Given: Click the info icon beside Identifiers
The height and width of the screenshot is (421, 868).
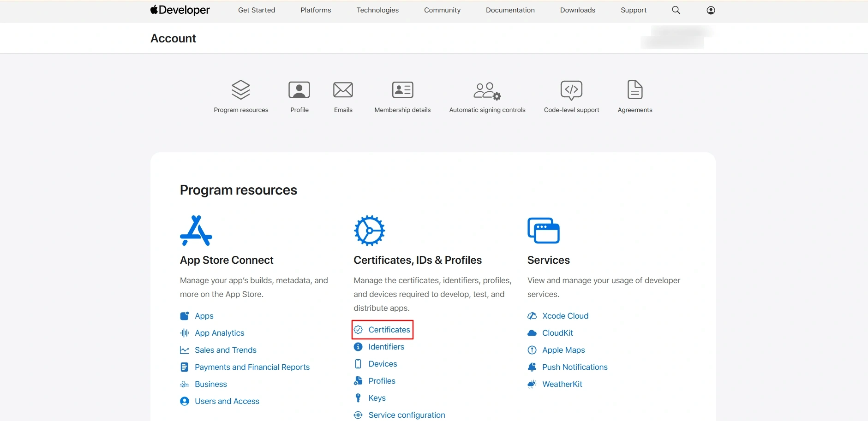Looking at the screenshot, I should point(358,347).
